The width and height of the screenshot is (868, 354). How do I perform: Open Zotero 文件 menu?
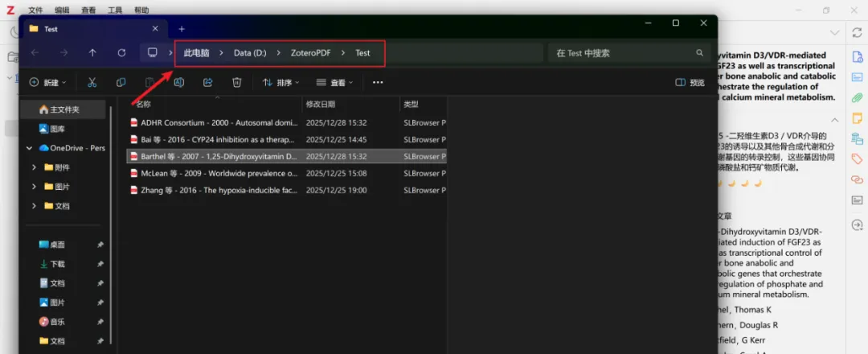35,10
